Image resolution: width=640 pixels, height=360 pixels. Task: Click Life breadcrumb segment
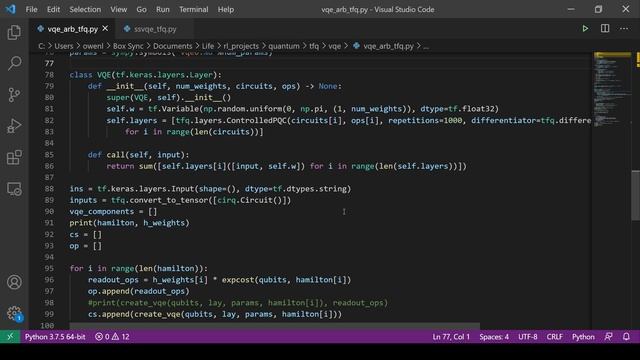tap(208, 46)
